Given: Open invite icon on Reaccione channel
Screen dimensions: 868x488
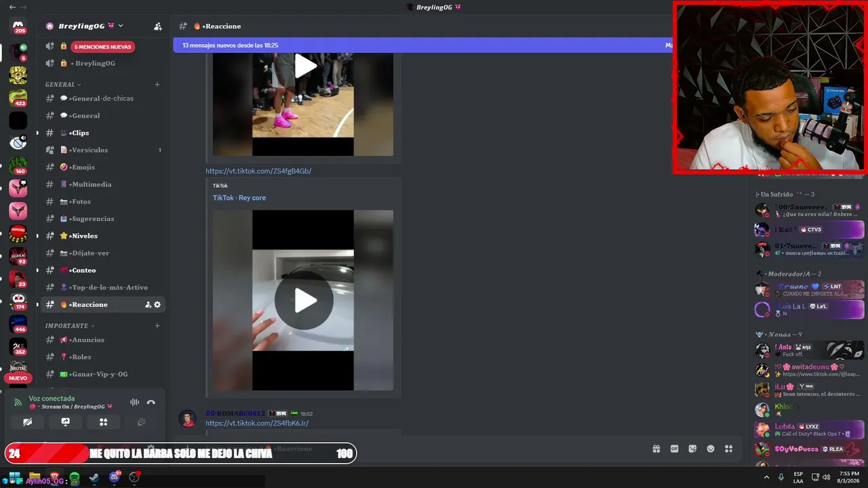Looking at the screenshot, I should [148, 305].
